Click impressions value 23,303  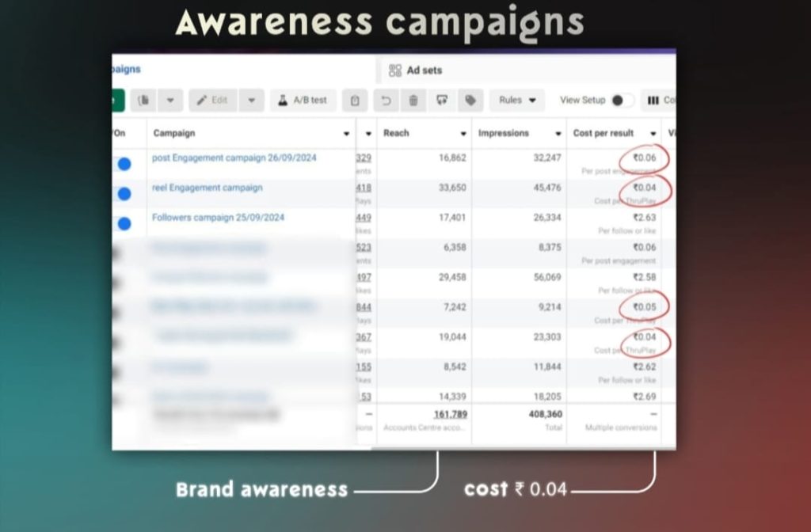click(x=547, y=337)
